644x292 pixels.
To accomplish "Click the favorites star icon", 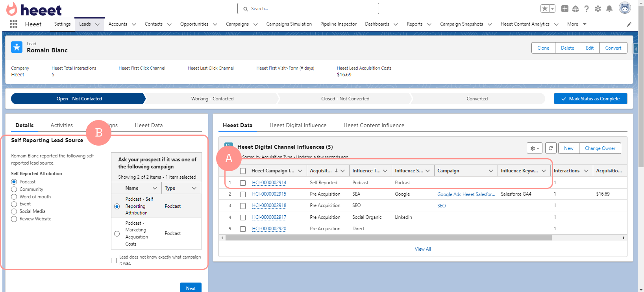I will pos(545,9).
